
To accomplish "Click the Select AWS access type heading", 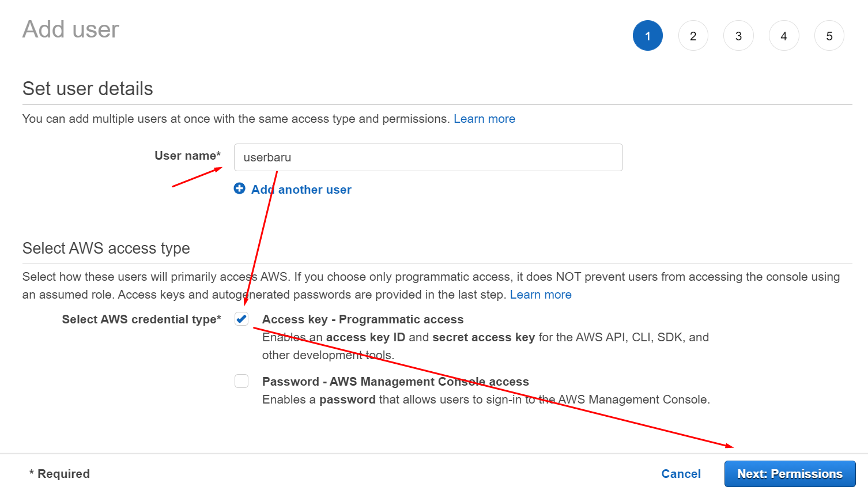I will (x=106, y=248).
